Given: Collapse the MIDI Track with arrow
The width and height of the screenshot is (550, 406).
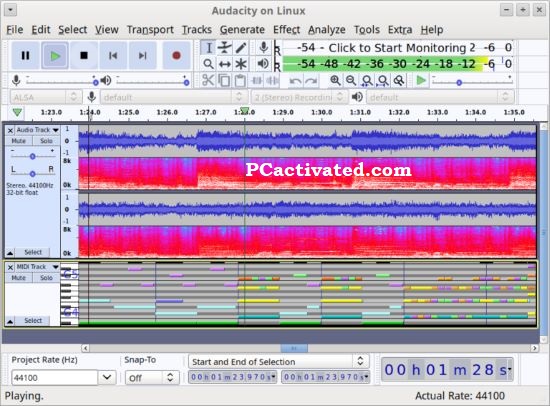Looking at the screenshot, I should [10, 321].
